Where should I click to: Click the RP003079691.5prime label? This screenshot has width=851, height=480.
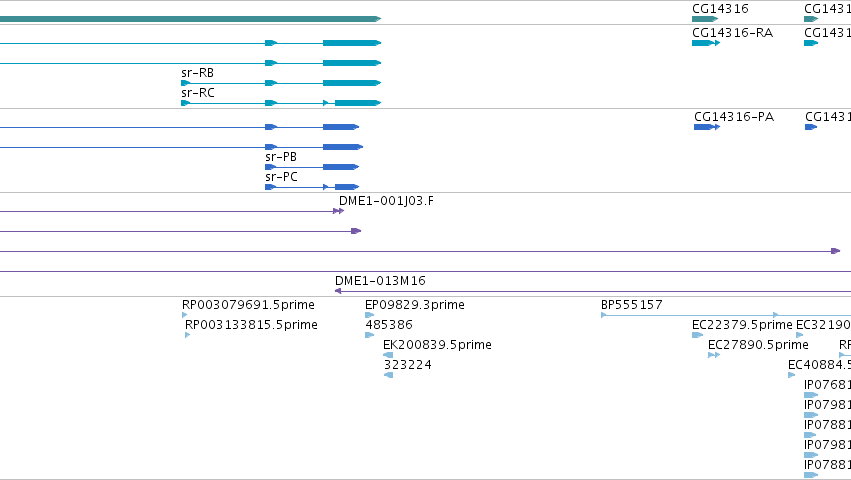tap(248, 305)
